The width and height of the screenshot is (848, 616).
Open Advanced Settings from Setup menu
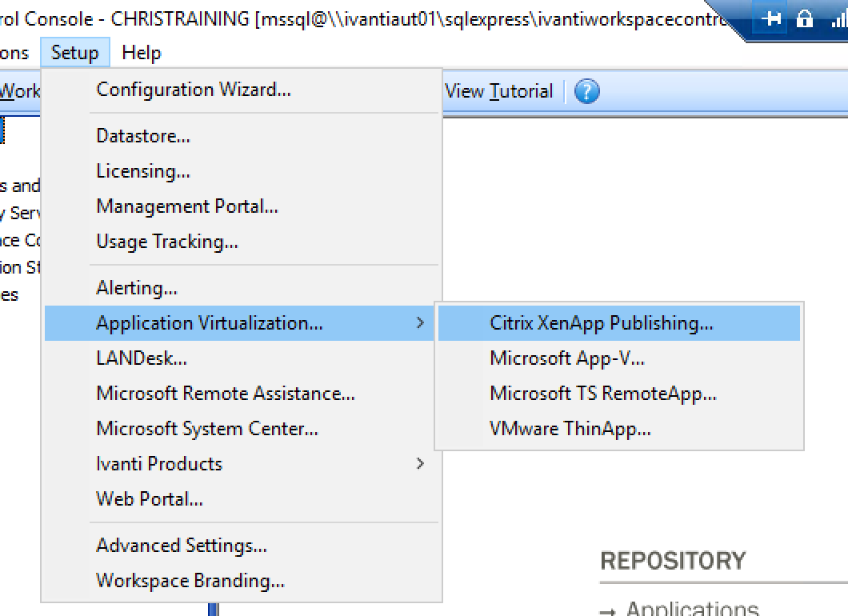pos(182,546)
